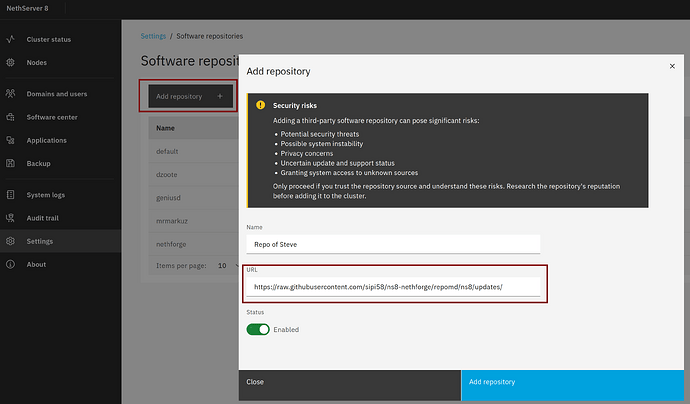Click the About info icon
The height and width of the screenshot is (404, 690).
(x=10, y=264)
